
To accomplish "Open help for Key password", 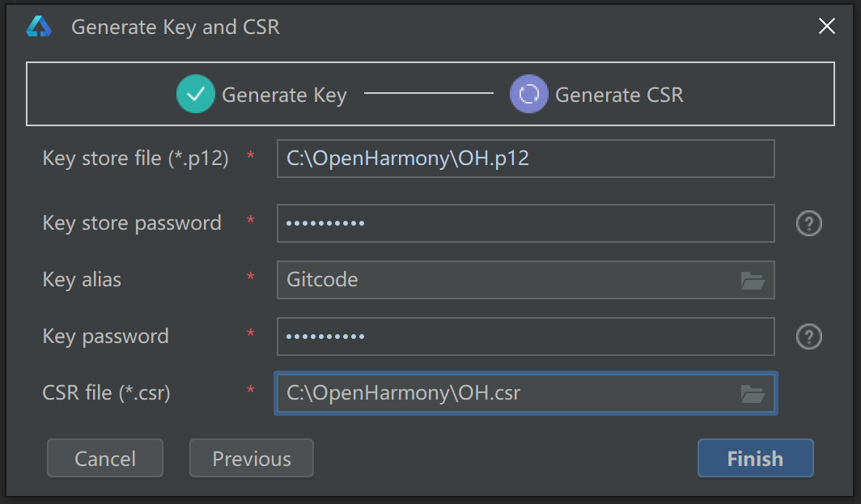I will 809,337.
